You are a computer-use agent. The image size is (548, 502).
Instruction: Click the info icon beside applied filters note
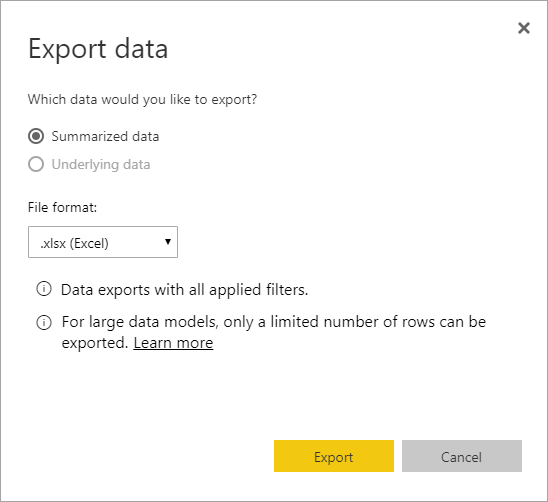[x=44, y=289]
